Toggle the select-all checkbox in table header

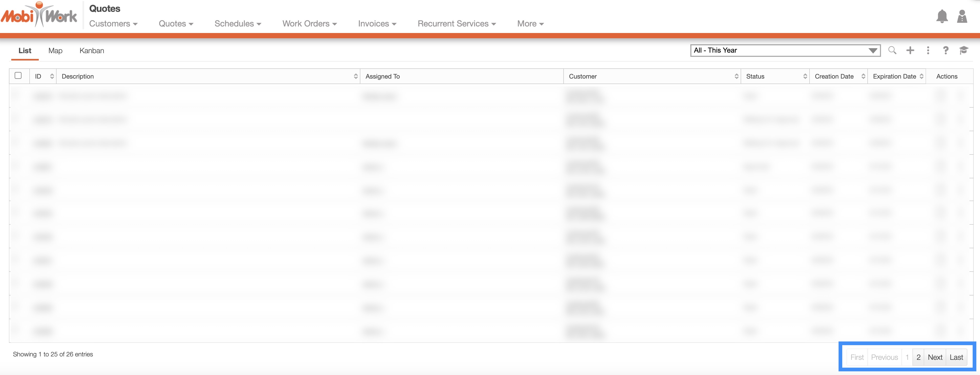pyautogui.click(x=18, y=75)
